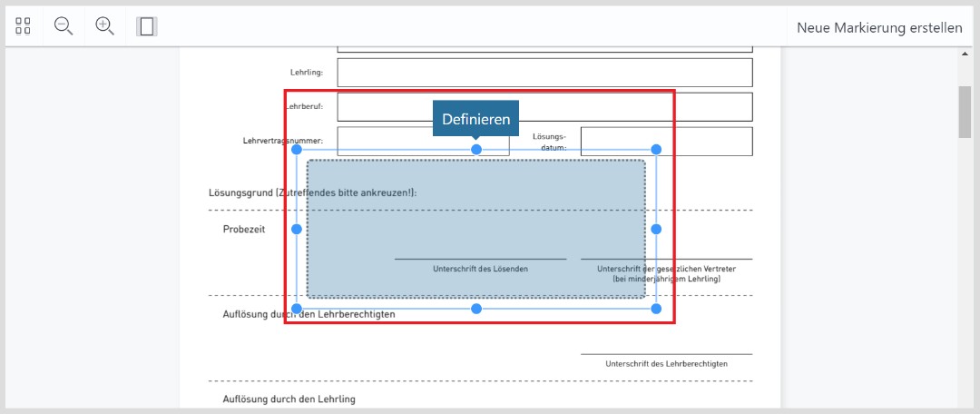Screen dimensions: 980x414
Task: Grab the bottom-middle selection handle
Action: tap(476, 309)
